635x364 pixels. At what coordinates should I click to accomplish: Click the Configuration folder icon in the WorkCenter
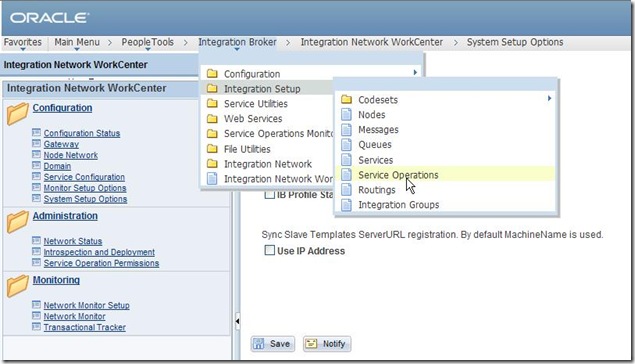click(17, 114)
